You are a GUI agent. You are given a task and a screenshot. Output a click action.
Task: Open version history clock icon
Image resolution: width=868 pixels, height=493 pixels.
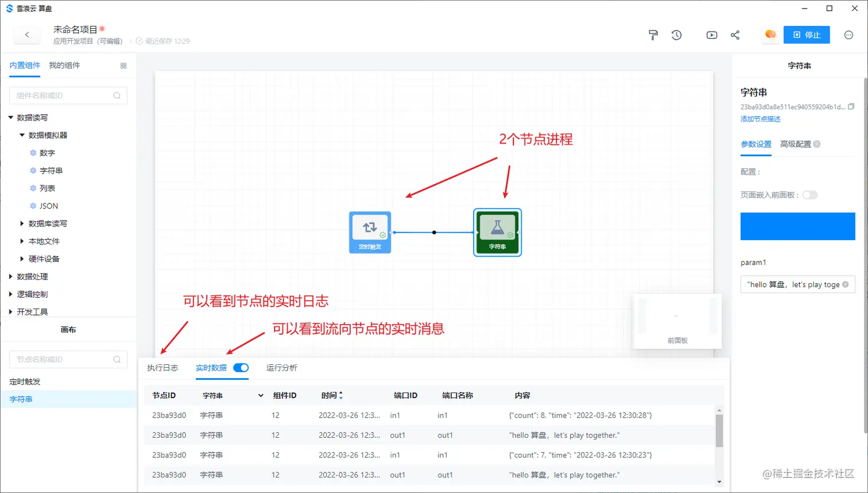pos(677,35)
